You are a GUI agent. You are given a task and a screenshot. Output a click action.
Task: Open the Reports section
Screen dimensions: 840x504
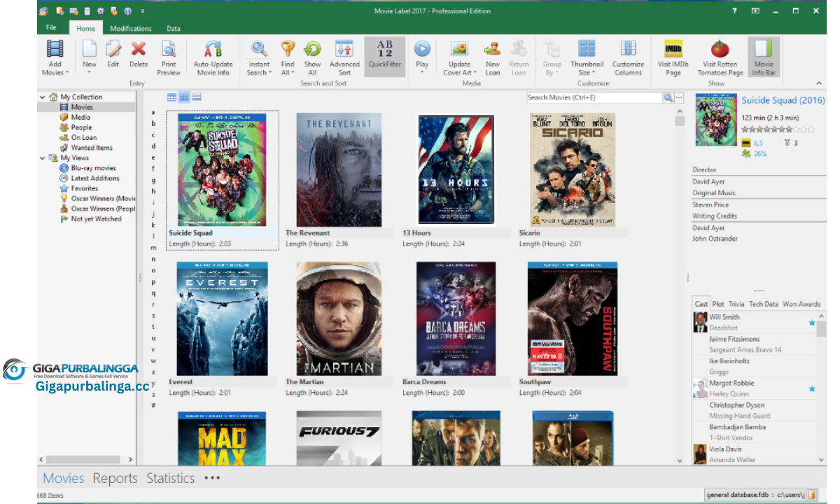(115, 478)
